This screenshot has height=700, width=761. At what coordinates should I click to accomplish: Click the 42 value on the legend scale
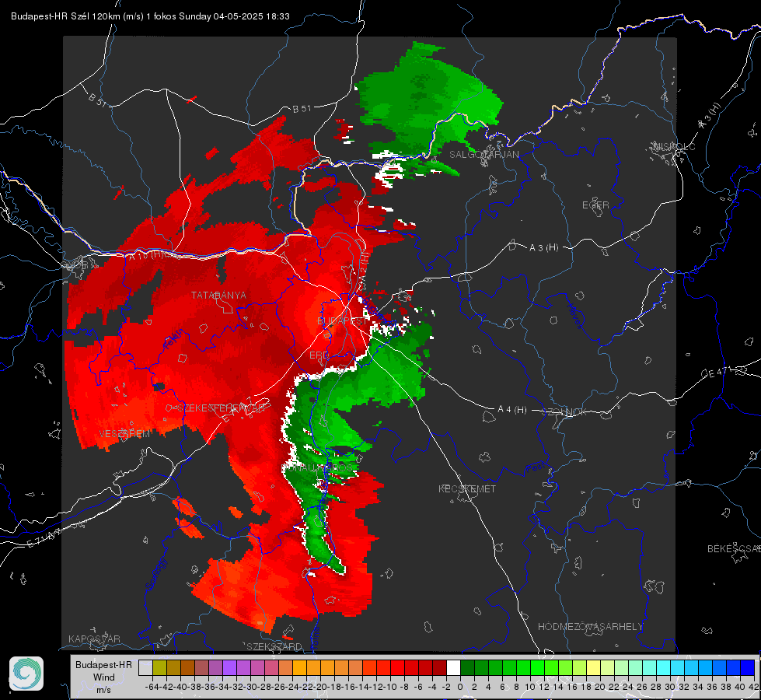pyautogui.click(x=754, y=687)
